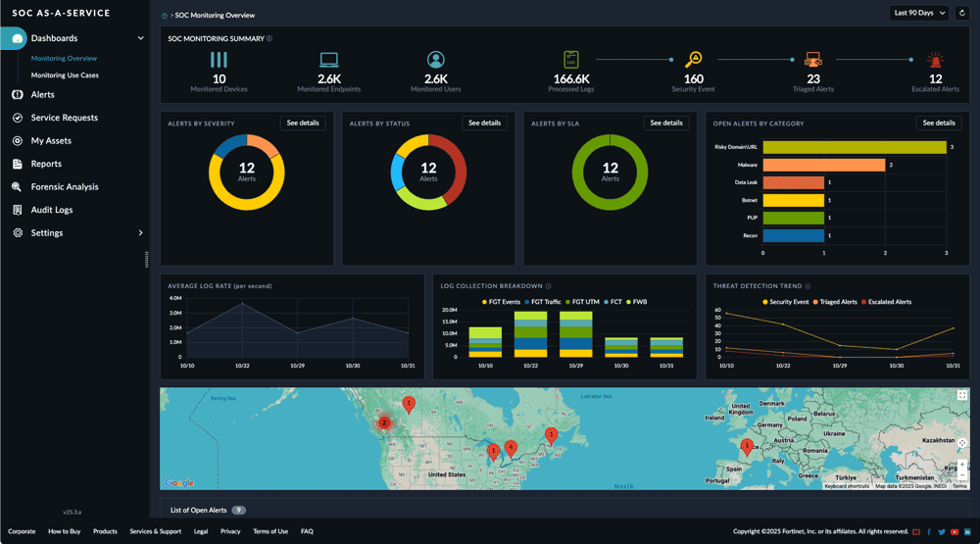Screen dimensions: 980x544
Task: Click the Escalated Alerts siren icon
Action: [935, 60]
